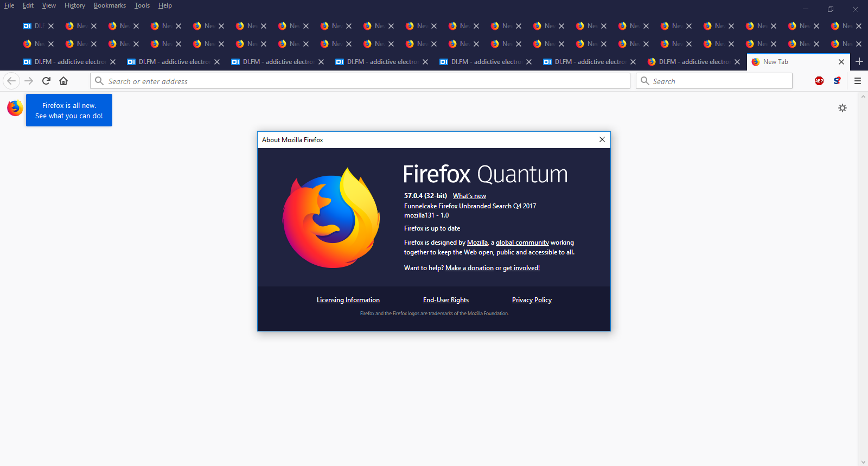Click the "Firefox is up to date" status

[432, 228]
